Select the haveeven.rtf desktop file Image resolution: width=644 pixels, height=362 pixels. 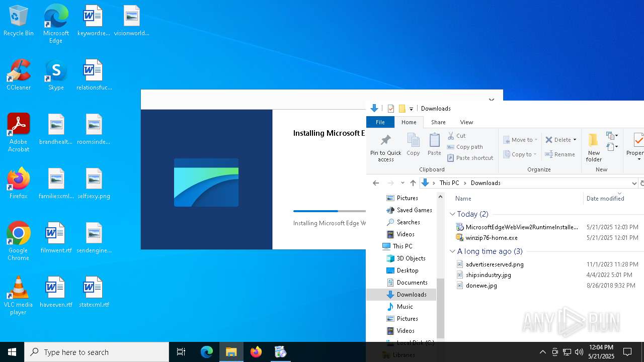click(x=56, y=292)
